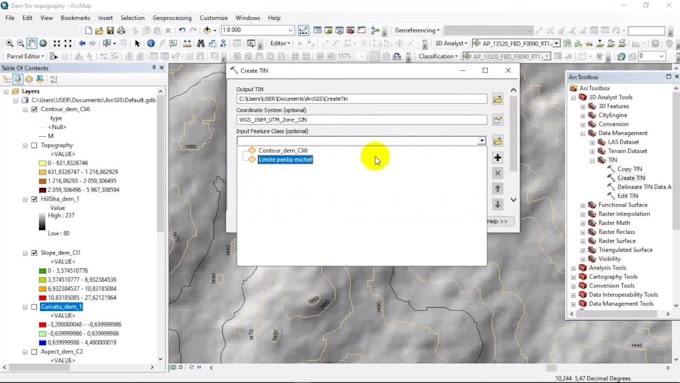This screenshot has height=383, width=680.
Task: Move selected input up arrow button
Action: tap(497, 189)
